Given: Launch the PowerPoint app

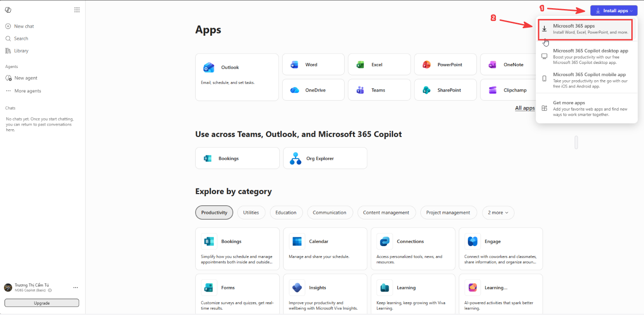Looking at the screenshot, I should pyautogui.click(x=446, y=64).
